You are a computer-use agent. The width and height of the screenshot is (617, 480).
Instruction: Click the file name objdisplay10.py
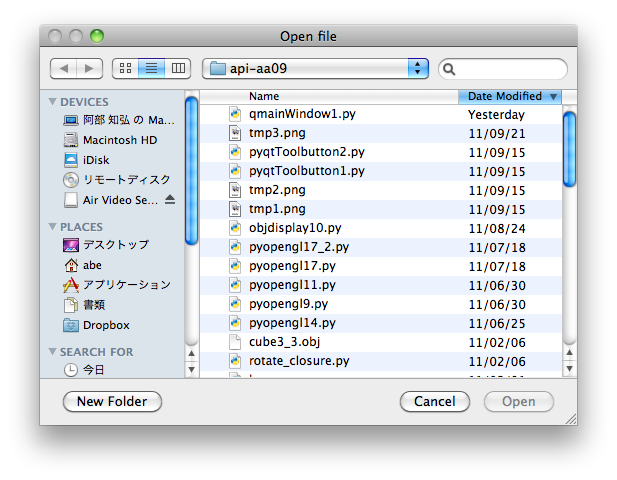pyautogui.click(x=295, y=228)
